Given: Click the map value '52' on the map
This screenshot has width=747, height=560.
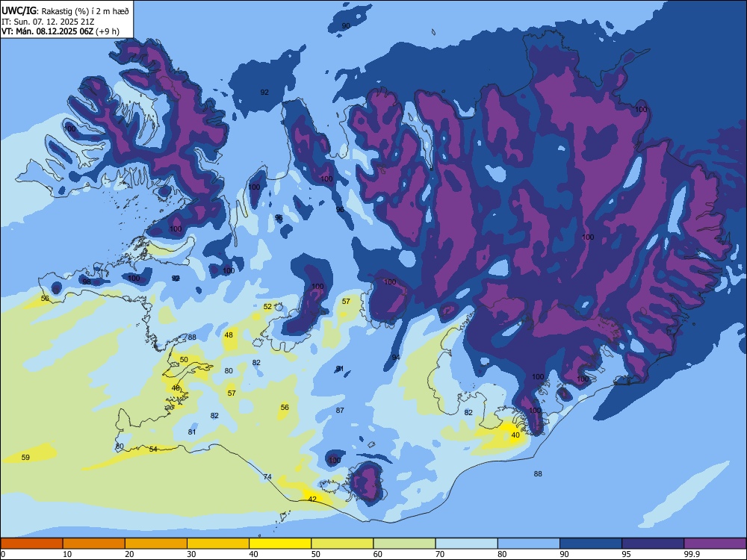Looking at the screenshot, I should (267, 307).
